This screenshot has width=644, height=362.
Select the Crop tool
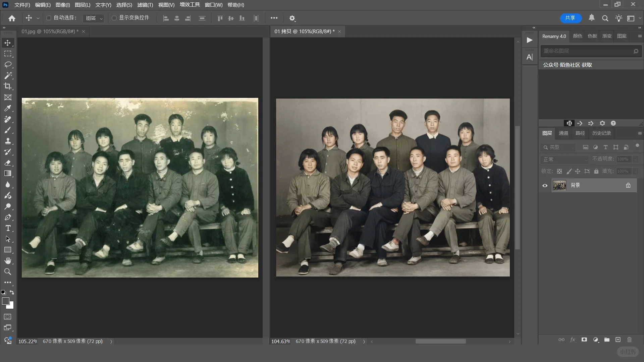click(x=8, y=86)
